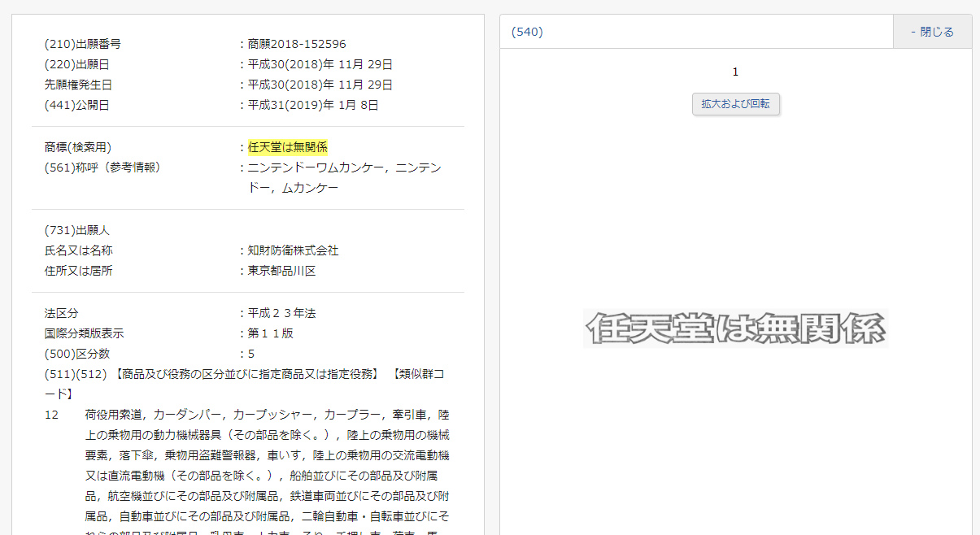Open 拡大および回転 image viewer
Screen dimensions: 980x535
[x=736, y=104]
